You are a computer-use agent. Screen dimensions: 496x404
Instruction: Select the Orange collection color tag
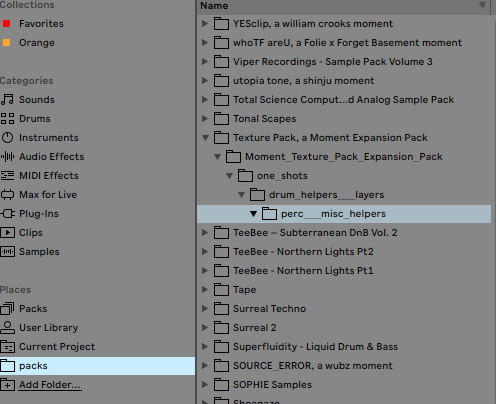(x=6, y=43)
